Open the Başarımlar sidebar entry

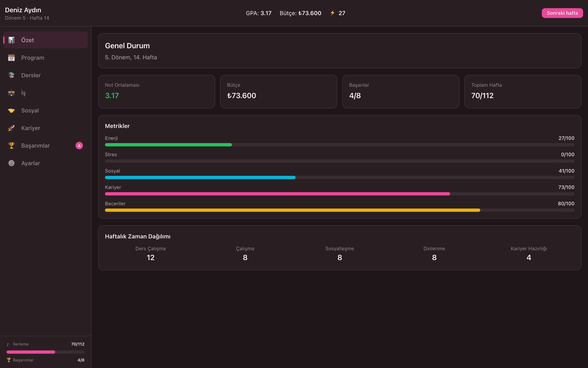[x=46, y=146]
